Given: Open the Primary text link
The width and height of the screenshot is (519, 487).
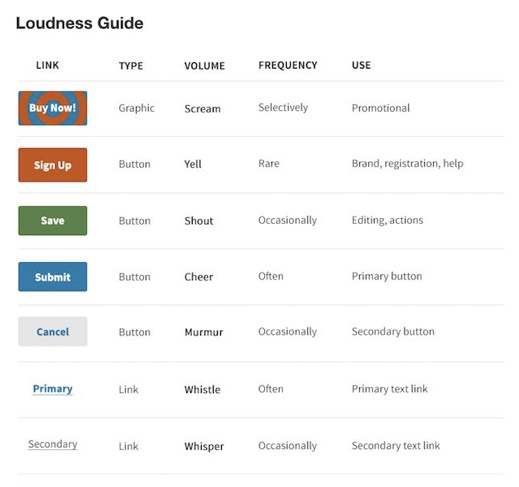Looking at the screenshot, I should pos(53,389).
